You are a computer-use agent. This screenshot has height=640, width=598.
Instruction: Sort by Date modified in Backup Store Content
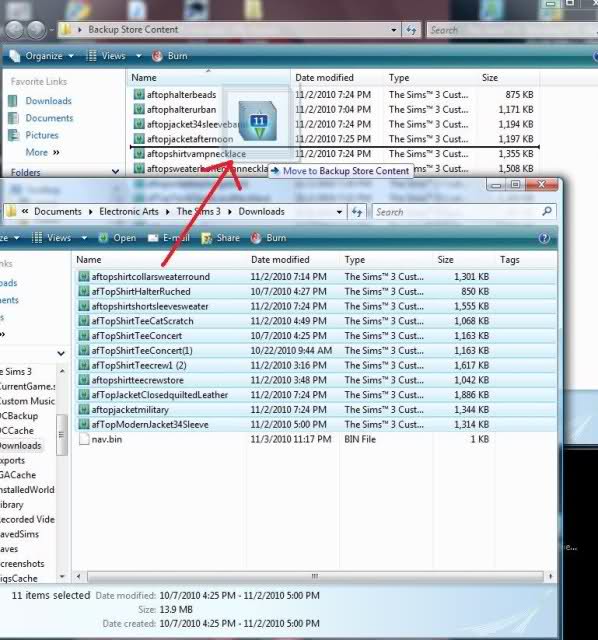(x=324, y=78)
